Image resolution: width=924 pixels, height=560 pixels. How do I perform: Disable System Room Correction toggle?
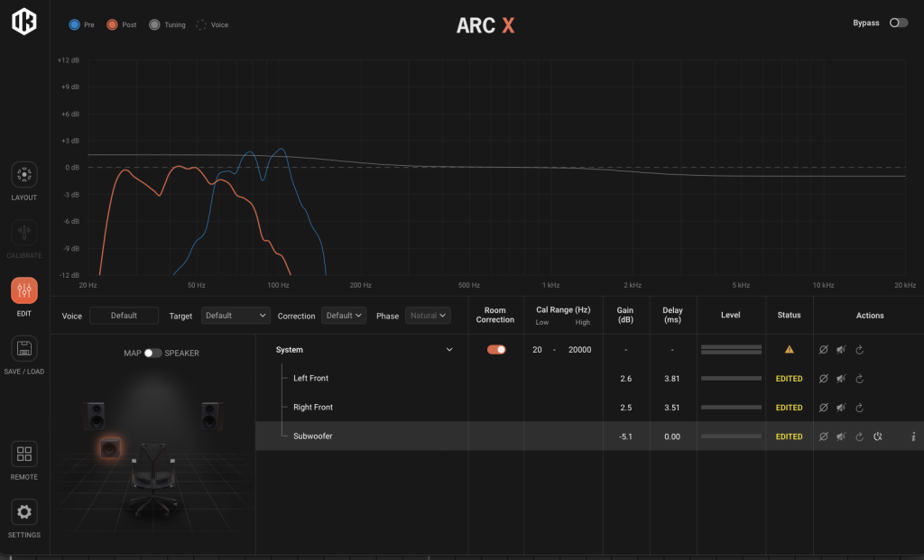point(496,350)
